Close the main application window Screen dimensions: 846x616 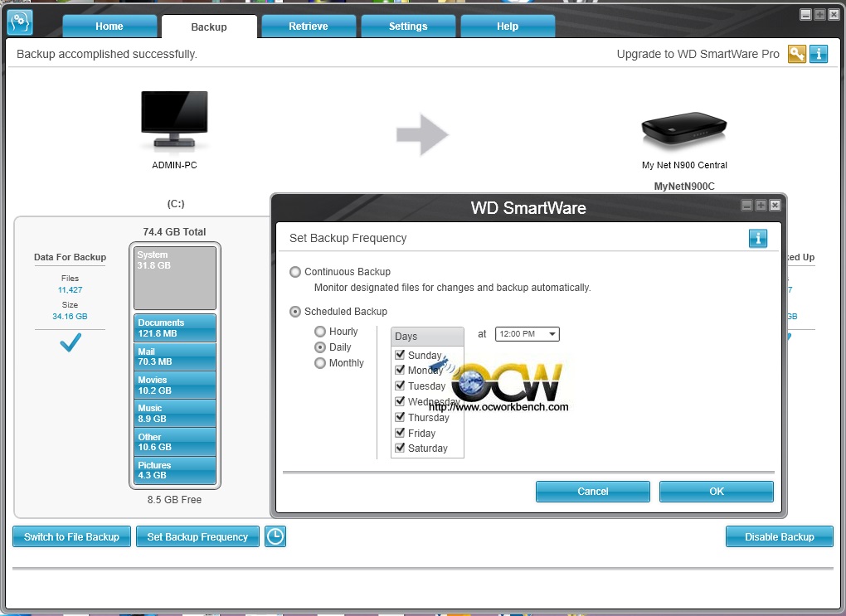[834, 15]
